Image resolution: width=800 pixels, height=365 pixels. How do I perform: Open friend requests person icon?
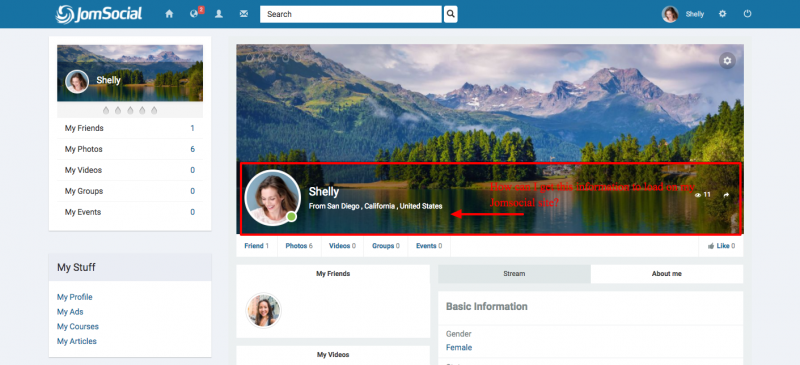coord(219,14)
